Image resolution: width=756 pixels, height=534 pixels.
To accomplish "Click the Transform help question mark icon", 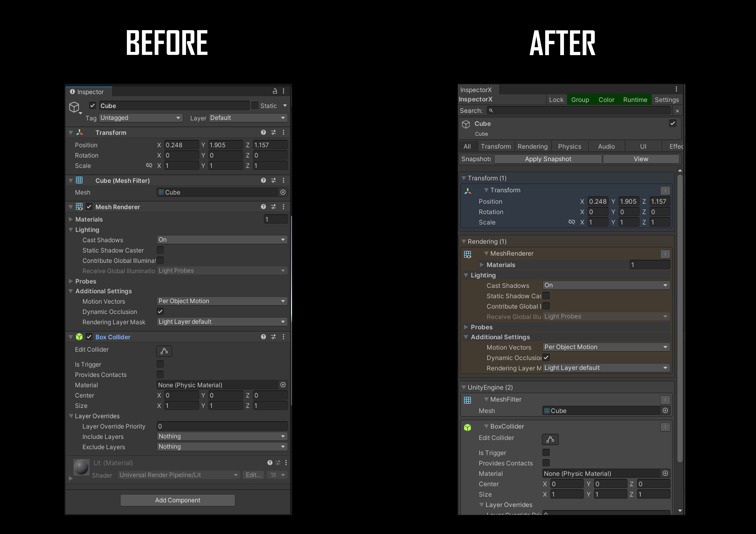I will 263,132.
